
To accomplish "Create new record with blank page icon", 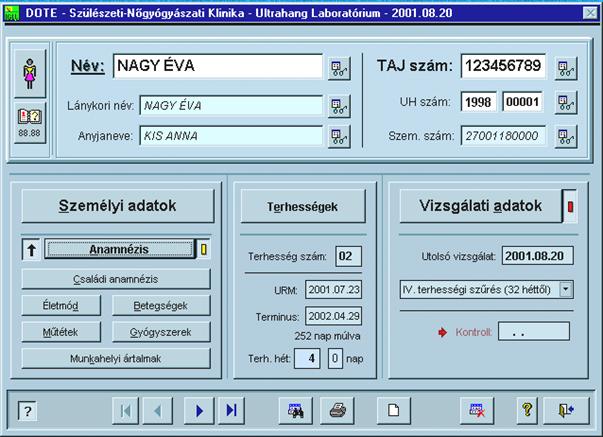I will (x=394, y=411).
